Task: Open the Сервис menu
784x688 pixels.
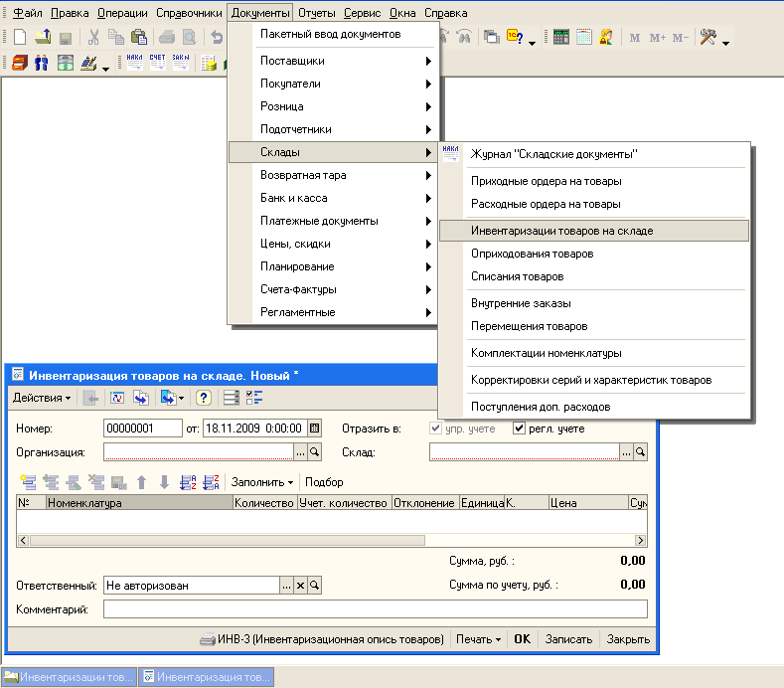Action: [x=362, y=13]
